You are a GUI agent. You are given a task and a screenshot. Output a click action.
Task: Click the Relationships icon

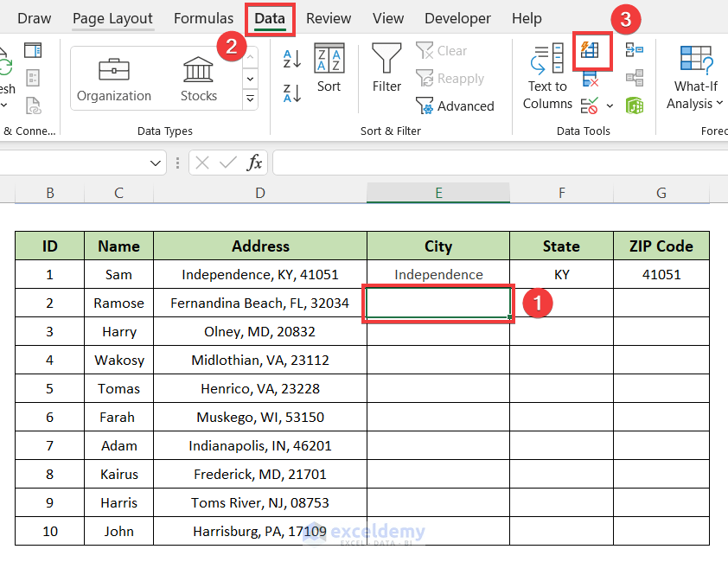635,78
